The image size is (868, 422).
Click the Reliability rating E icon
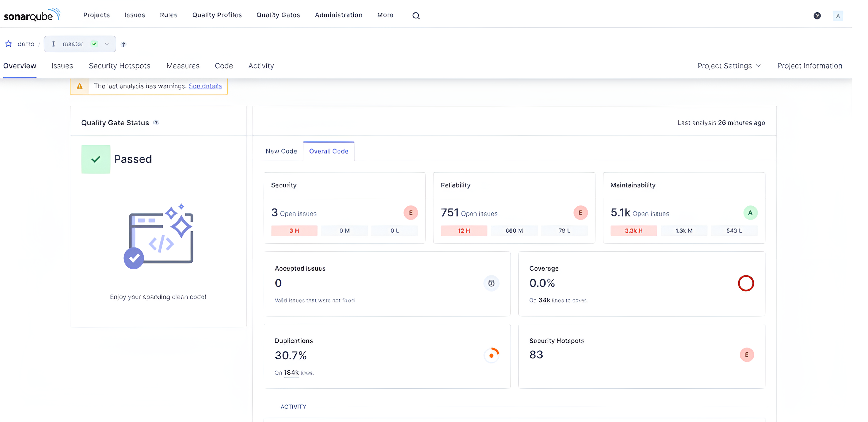coord(580,212)
